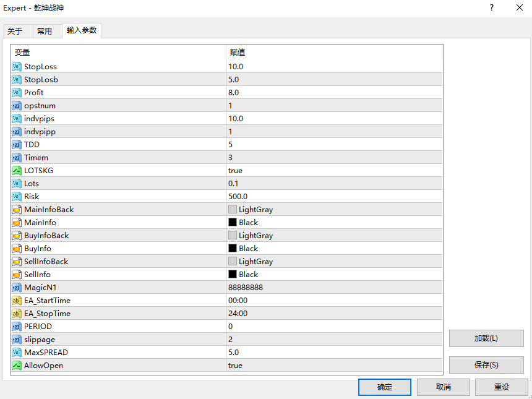Viewport: 532px width, 399px height.
Task: Click the MaxSPREAD variable name
Action: pos(46,353)
